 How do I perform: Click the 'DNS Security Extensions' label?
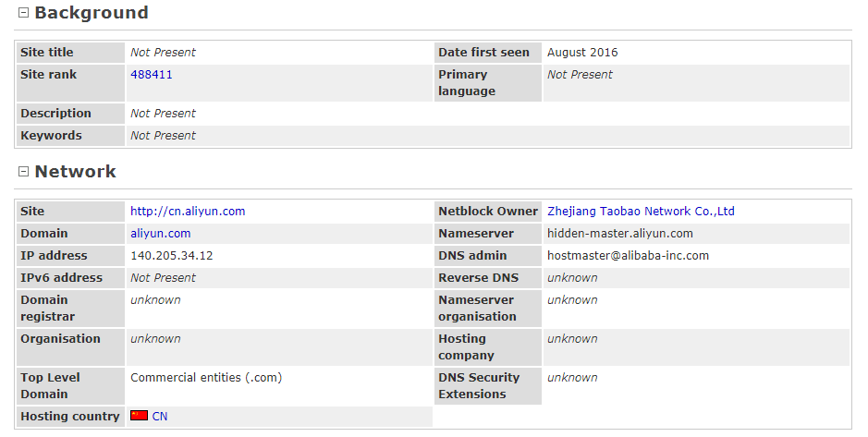479,385
